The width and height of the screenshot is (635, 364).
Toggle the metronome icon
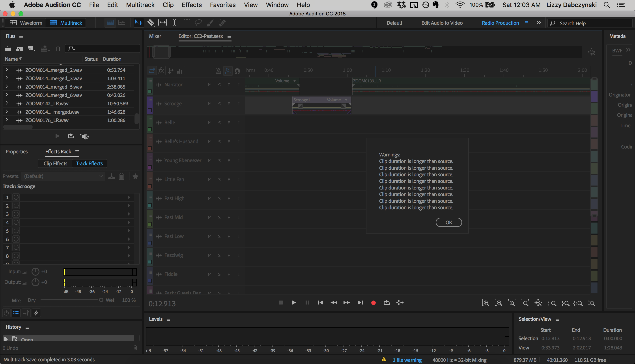coord(218,71)
